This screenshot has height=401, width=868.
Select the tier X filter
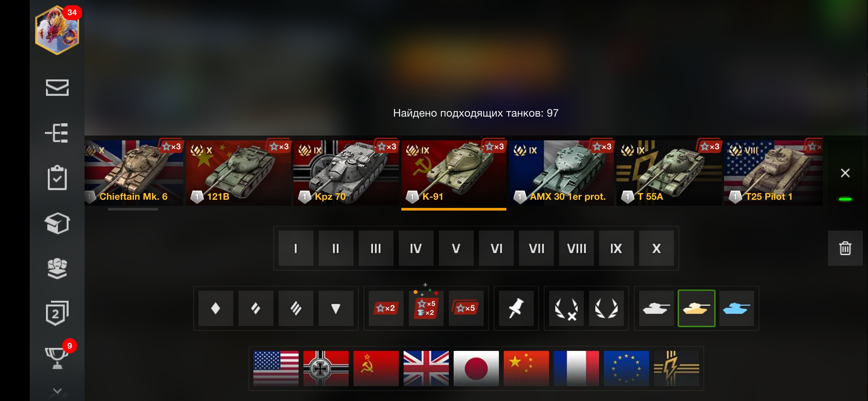pyautogui.click(x=656, y=248)
